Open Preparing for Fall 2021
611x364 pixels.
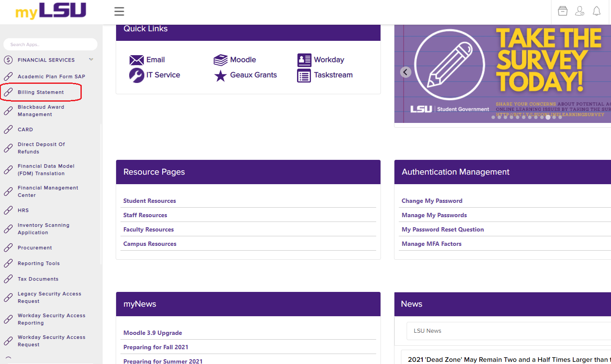(x=156, y=347)
